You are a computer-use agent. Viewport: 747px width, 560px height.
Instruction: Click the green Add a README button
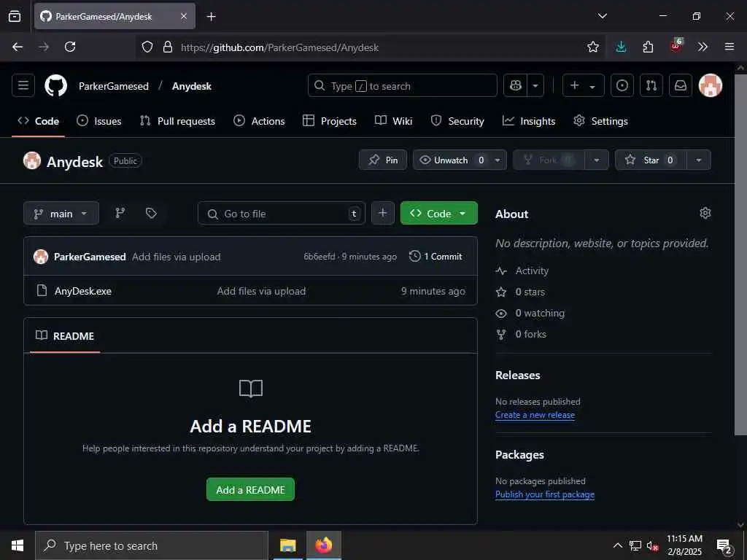251,489
